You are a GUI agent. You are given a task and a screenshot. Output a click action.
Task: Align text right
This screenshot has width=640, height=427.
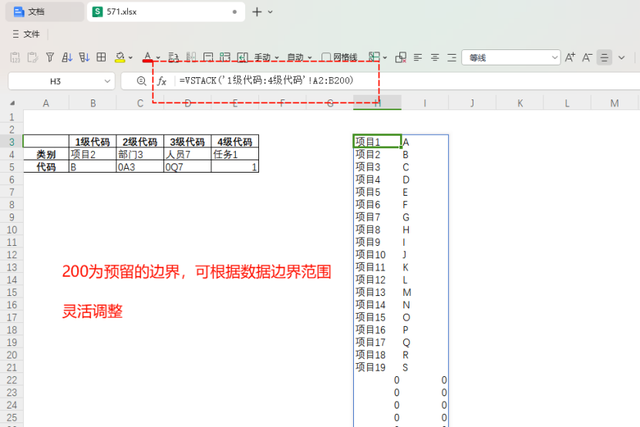(452, 58)
